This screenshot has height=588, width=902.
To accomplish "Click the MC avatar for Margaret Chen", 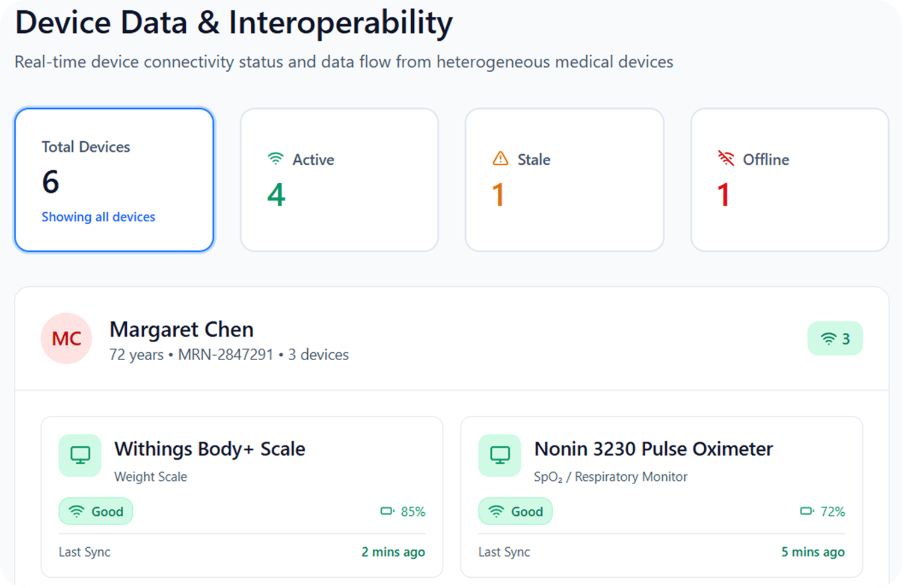I will (66, 338).
